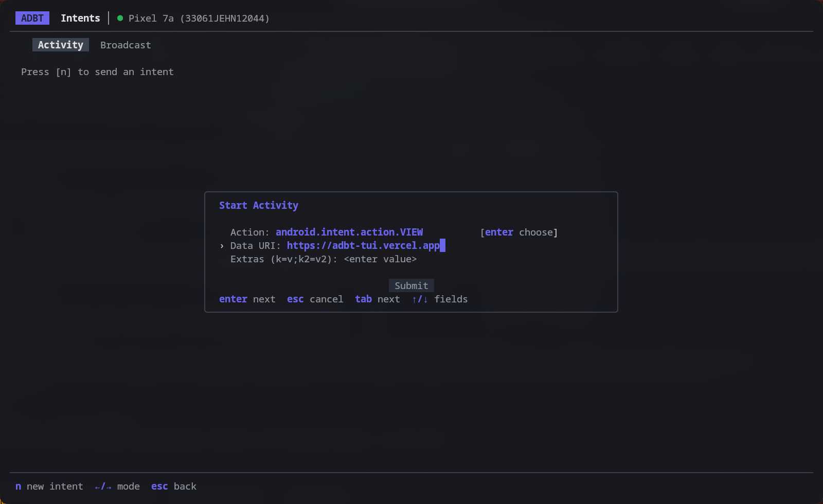This screenshot has width=823, height=504.
Task: Switch to the Broadcast tab
Action: tap(126, 45)
